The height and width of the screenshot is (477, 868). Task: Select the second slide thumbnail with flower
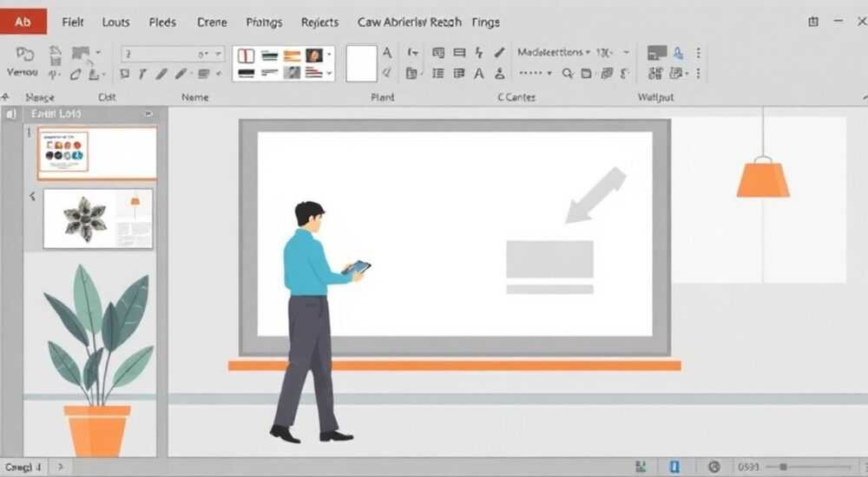tap(98, 219)
